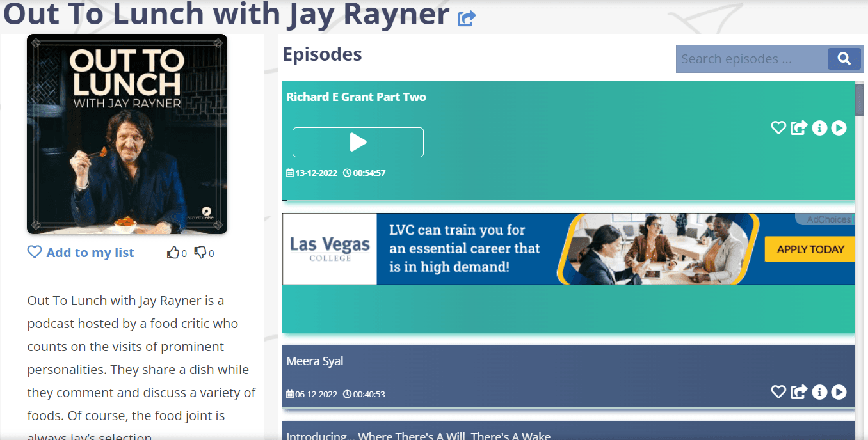Start playback with the large outlined play button
Screen dimensions: 868x440
point(358,142)
